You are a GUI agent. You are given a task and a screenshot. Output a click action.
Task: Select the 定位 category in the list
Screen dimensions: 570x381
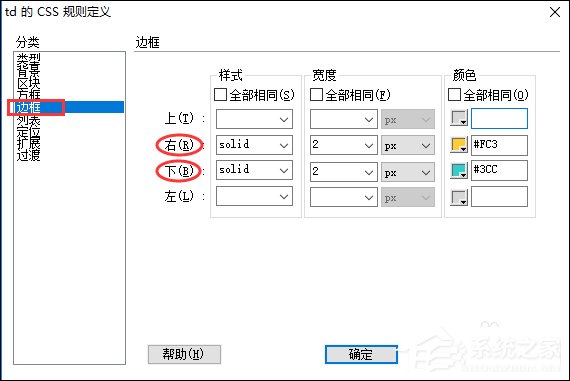coord(28,132)
